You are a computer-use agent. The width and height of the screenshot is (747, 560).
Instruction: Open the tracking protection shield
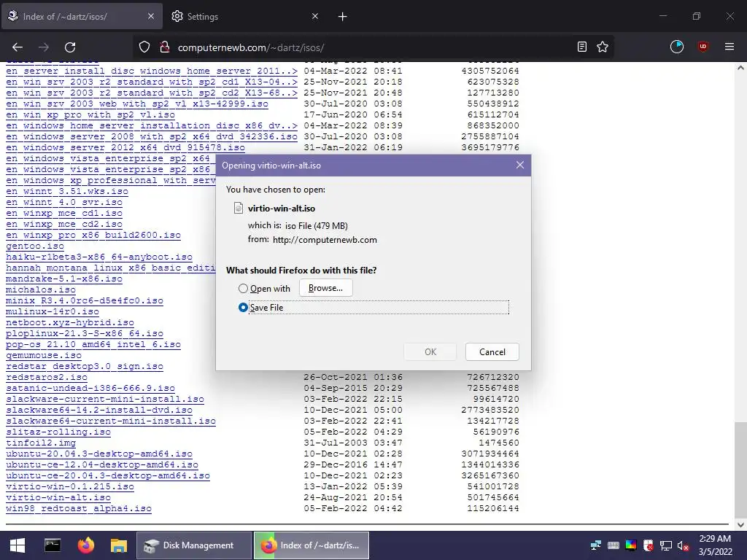pyautogui.click(x=144, y=47)
